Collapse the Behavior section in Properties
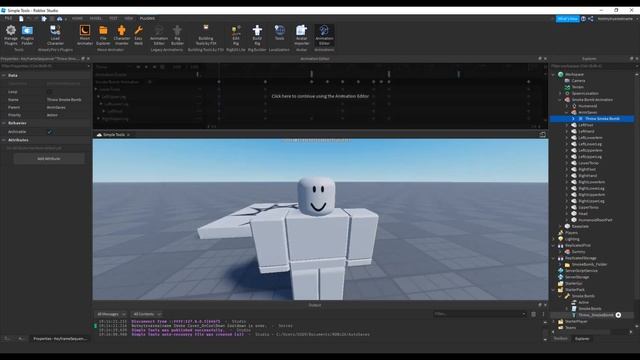This screenshot has height=360, width=640. (x=4, y=123)
